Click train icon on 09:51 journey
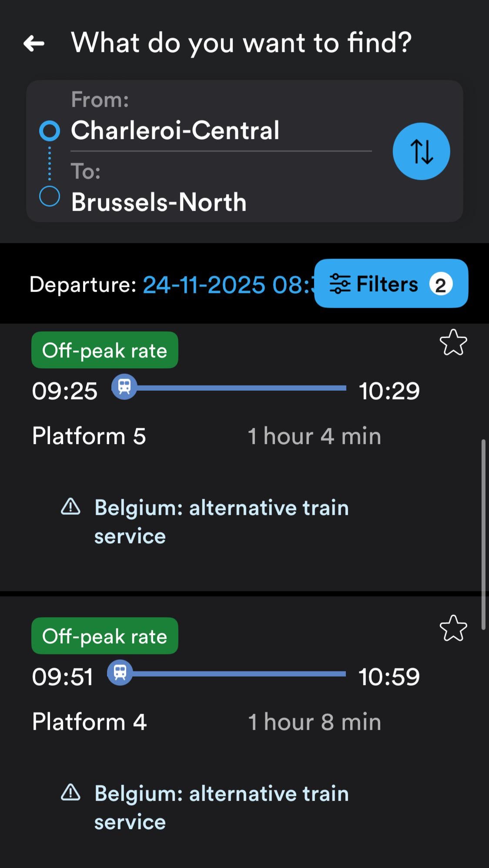 pos(120,673)
